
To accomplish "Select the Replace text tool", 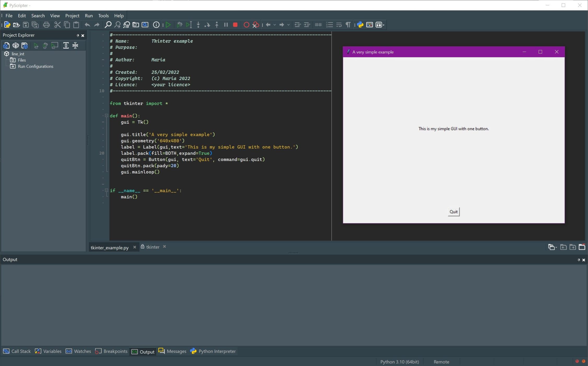I will coord(126,25).
